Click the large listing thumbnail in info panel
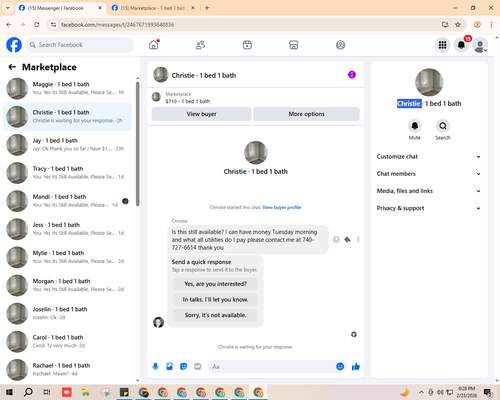This screenshot has height=400, width=500. [429, 82]
